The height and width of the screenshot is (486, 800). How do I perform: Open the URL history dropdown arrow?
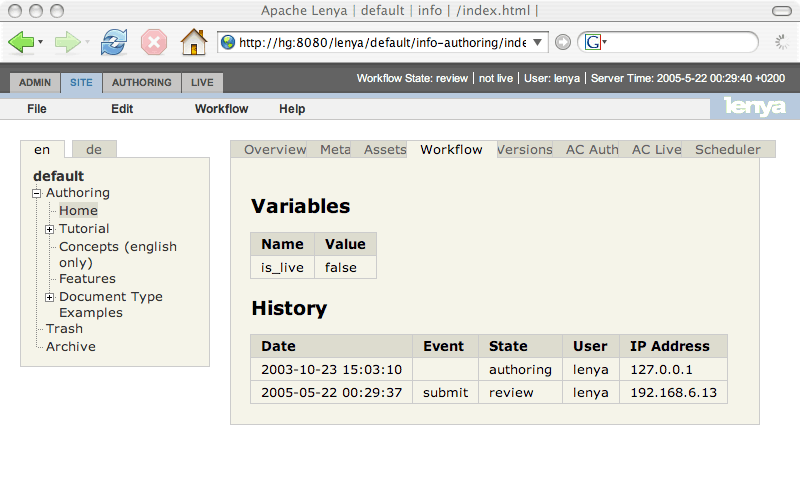[x=539, y=42]
